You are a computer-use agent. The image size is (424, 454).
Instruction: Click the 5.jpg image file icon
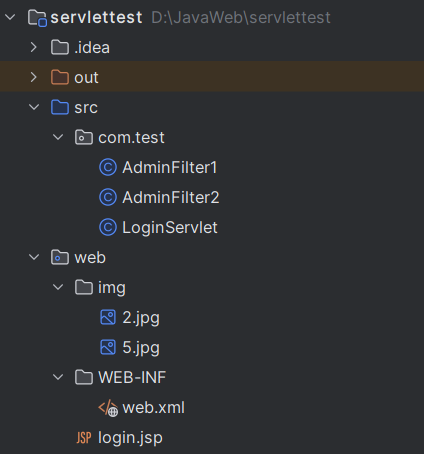pyautogui.click(x=108, y=347)
